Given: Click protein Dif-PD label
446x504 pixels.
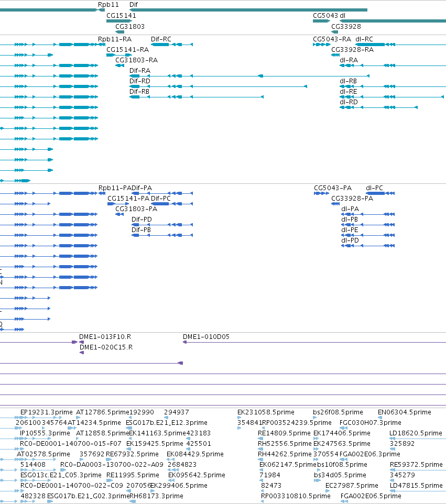Looking at the screenshot, I should pyautogui.click(x=142, y=219).
